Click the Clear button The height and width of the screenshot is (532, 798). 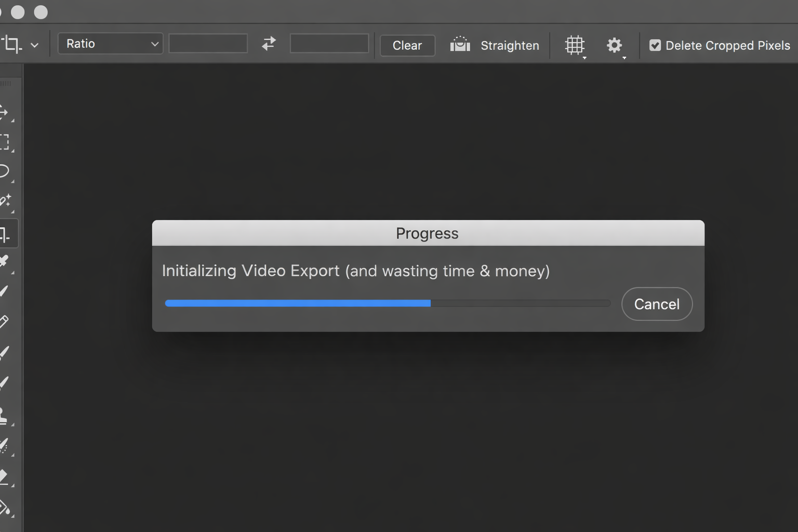pos(407,45)
